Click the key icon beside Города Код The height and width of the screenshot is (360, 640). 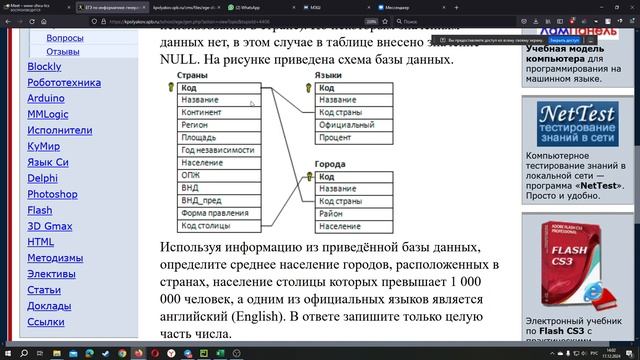pyautogui.click(x=309, y=176)
